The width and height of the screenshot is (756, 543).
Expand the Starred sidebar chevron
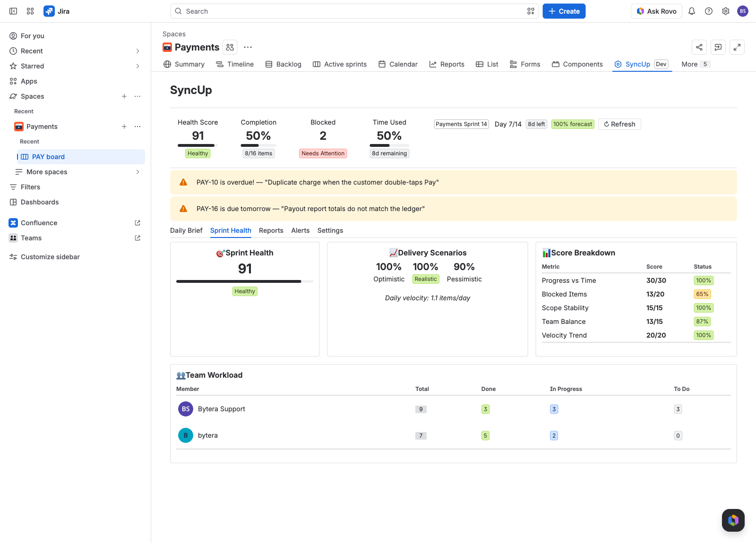tap(137, 66)
